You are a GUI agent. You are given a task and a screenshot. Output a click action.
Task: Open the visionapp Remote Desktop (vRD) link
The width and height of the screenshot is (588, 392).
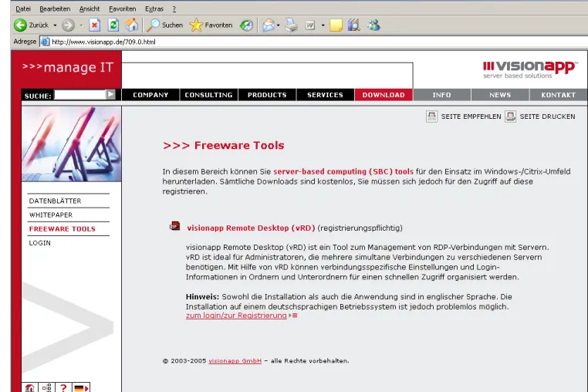pos(251,228)
